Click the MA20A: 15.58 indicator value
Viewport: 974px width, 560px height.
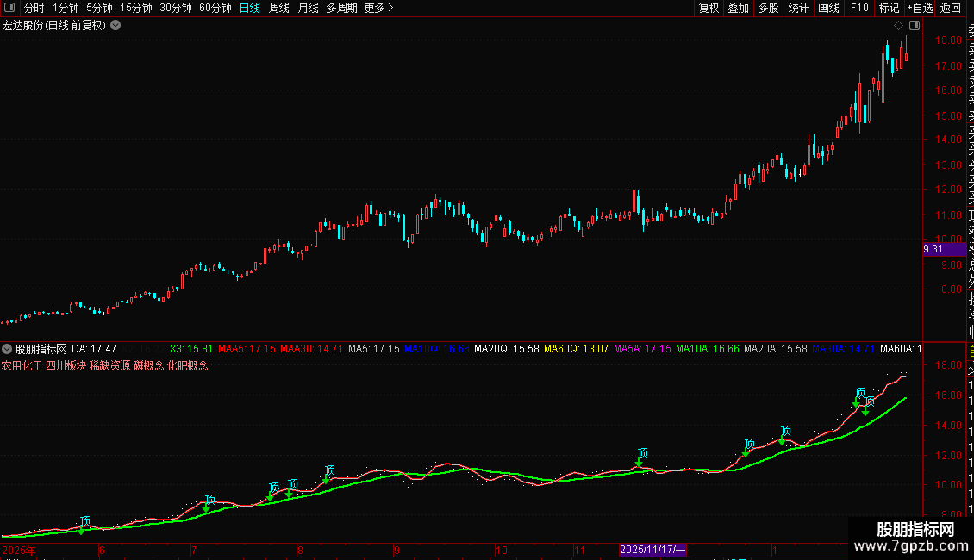click(776, 349)
